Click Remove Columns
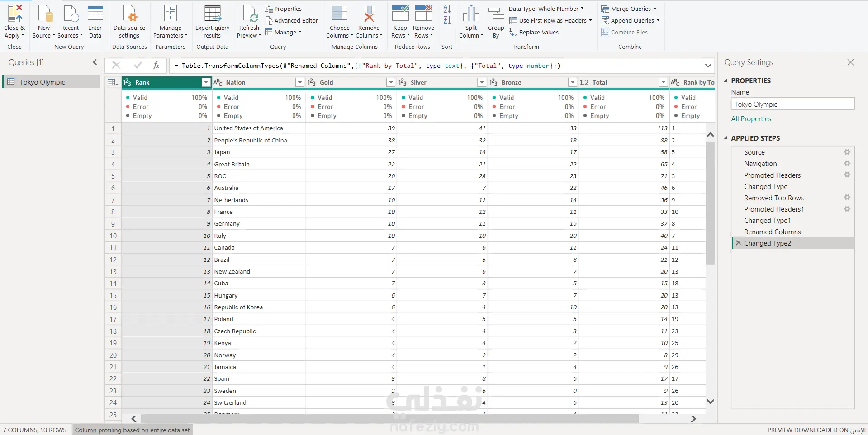Viewport: 868px width, 435px height. click(369, 21)
